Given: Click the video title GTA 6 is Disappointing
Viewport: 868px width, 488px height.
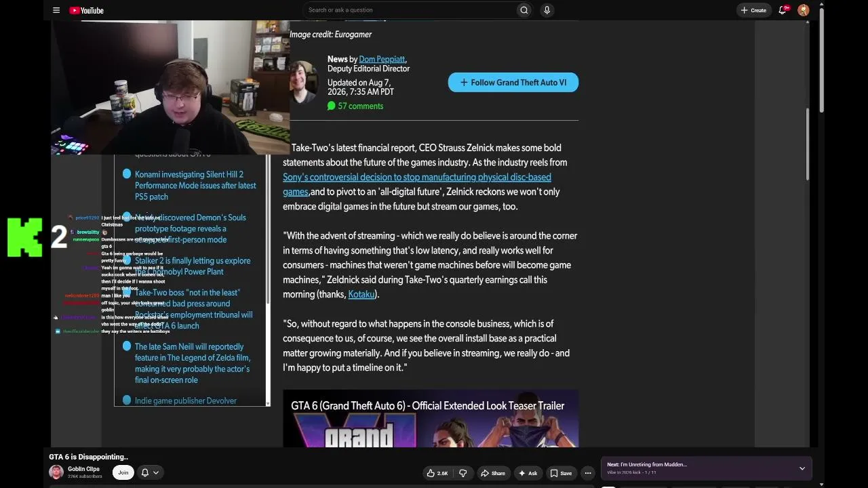Looking at the screenshot, I should 88,457.
